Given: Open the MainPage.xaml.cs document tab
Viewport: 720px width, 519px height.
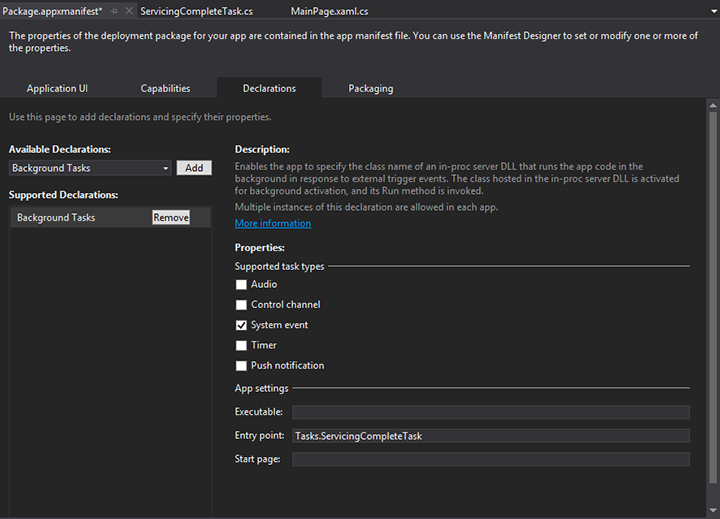Looking at the screenshot, I should (329, 10).
